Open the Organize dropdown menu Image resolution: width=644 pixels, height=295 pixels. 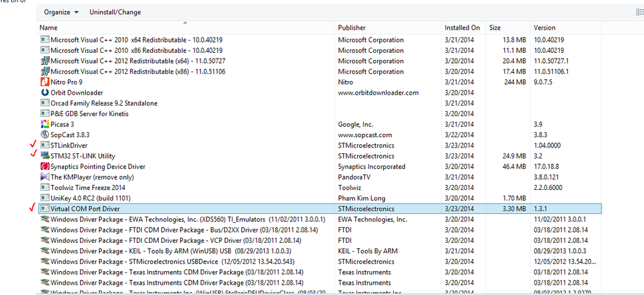pyautogui.click(x=61, y=12)
